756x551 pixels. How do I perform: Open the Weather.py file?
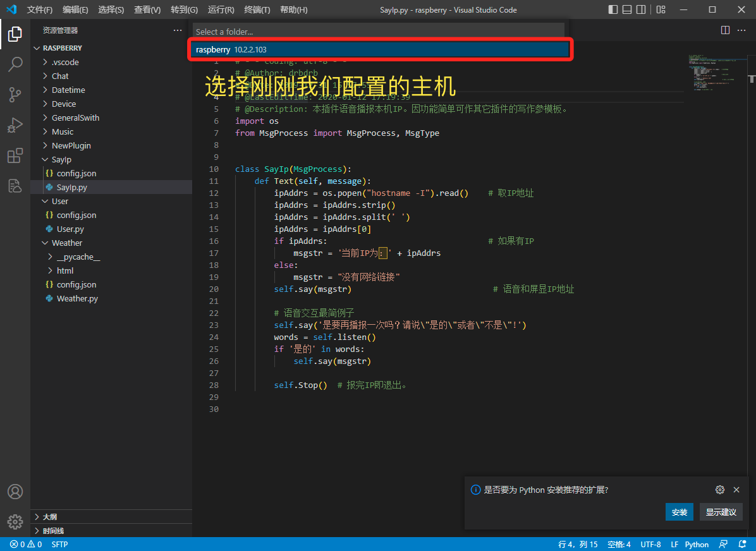coord(111,299)
